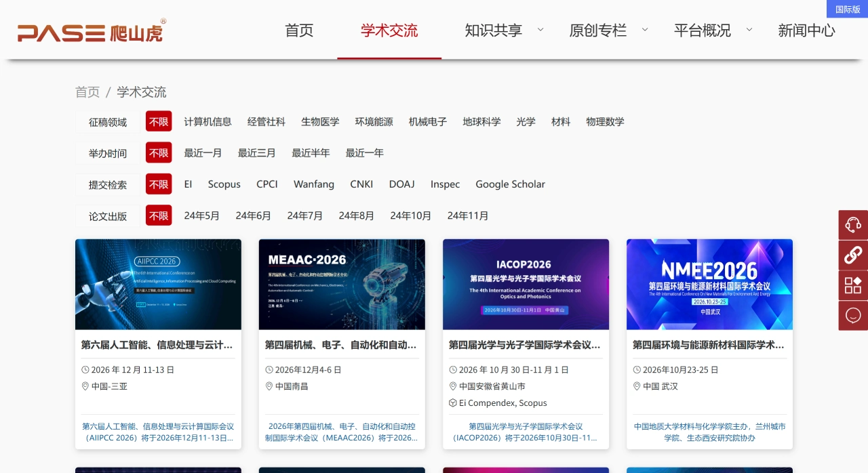Viewport: 868px width, 473px height.
Task: Open the AIIPCC 2026 conference thumbnail
Action: point(158,285)
